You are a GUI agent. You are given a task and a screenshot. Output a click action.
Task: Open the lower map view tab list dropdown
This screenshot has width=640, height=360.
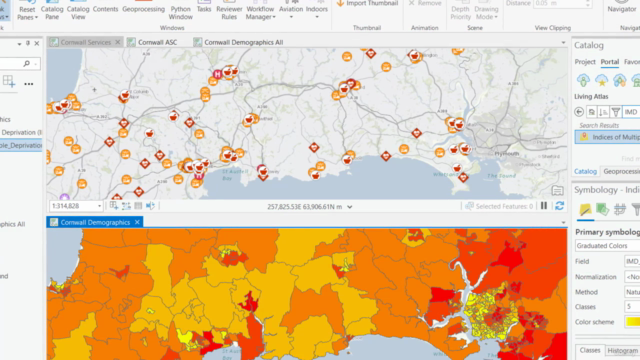[563, 222]
